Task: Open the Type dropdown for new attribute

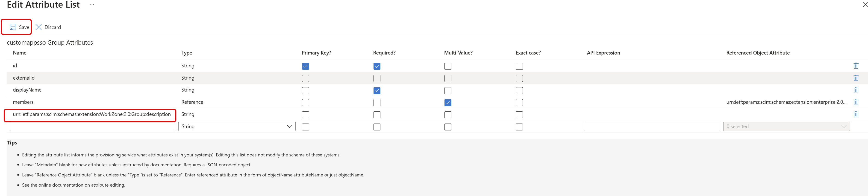Action: click(237, 126)
